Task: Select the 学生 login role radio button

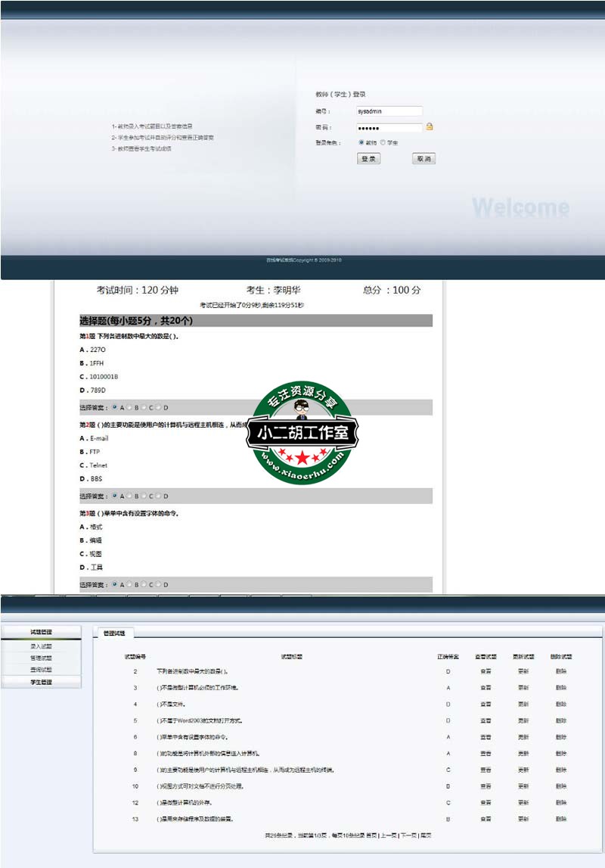Action: (383, 142)
